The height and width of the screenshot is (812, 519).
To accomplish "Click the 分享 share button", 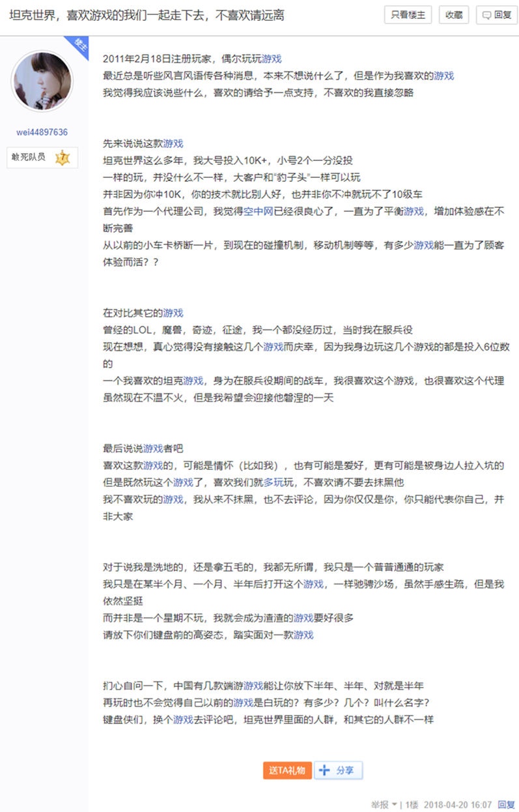I will coord(339,770).
